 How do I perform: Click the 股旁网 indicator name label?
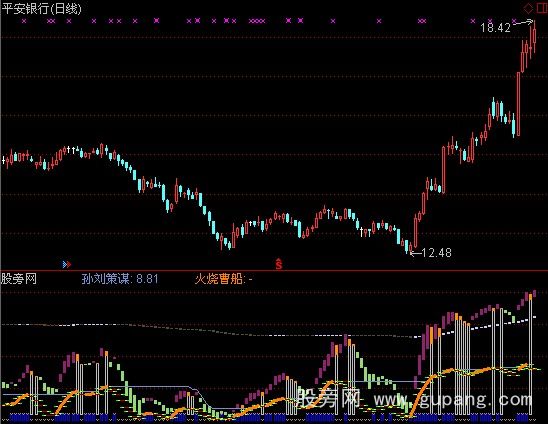tap(19, 279)
